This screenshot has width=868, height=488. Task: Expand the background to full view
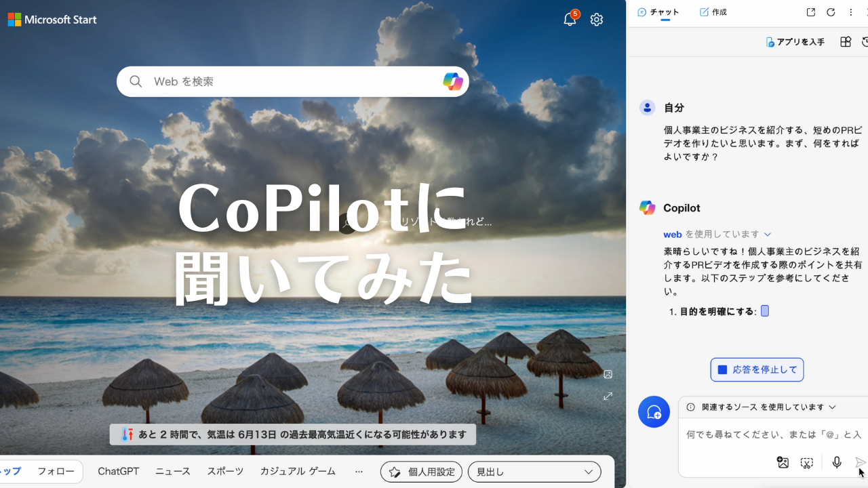[608, 396]
